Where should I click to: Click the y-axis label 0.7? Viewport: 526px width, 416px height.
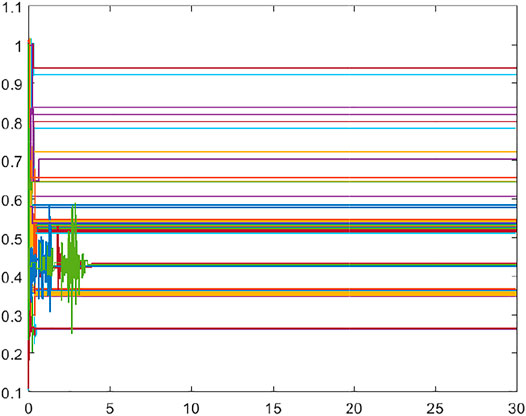click(x=11, y=162)
